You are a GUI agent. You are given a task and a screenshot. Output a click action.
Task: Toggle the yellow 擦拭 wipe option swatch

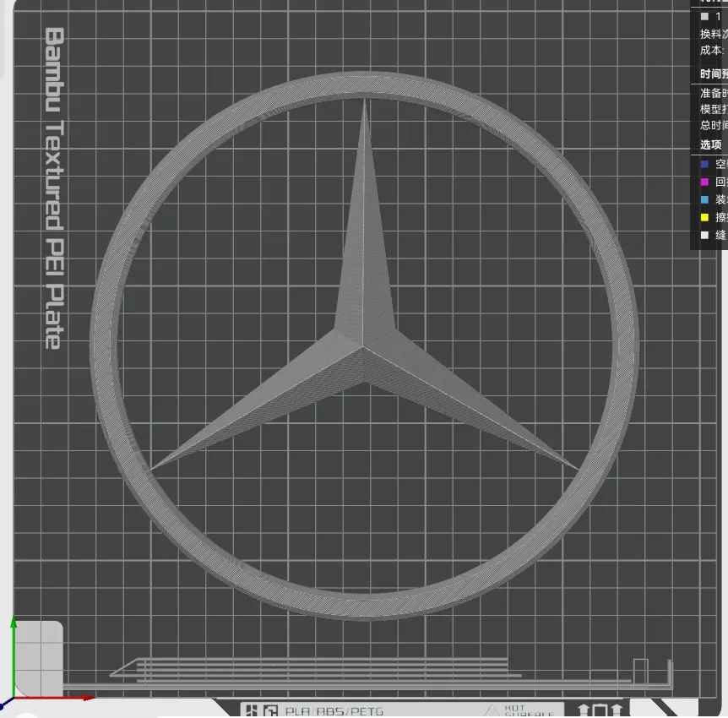pos(704,217)
